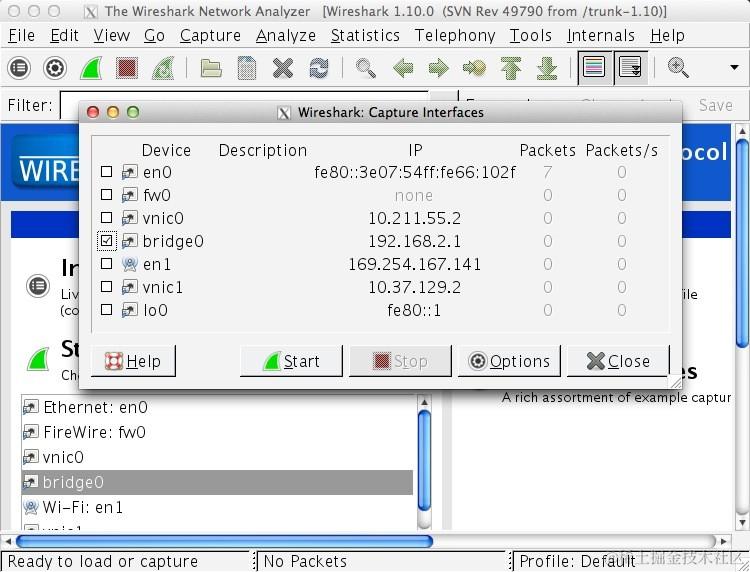Start a new live capture via toolbar fin
750x572 pixels.
tap(91, 68)
